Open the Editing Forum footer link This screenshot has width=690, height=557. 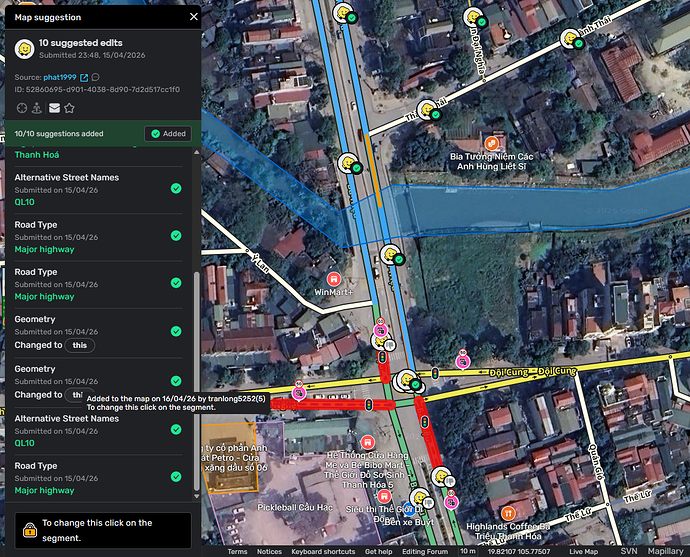[x=425, y=552]
